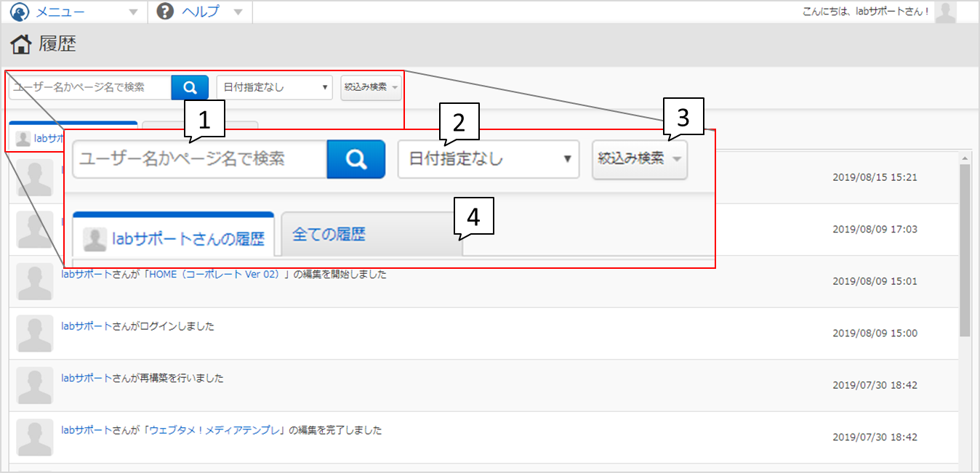
Task: Open the 日付指定なし date filter dropdown
Action: [x=488, y=159]
